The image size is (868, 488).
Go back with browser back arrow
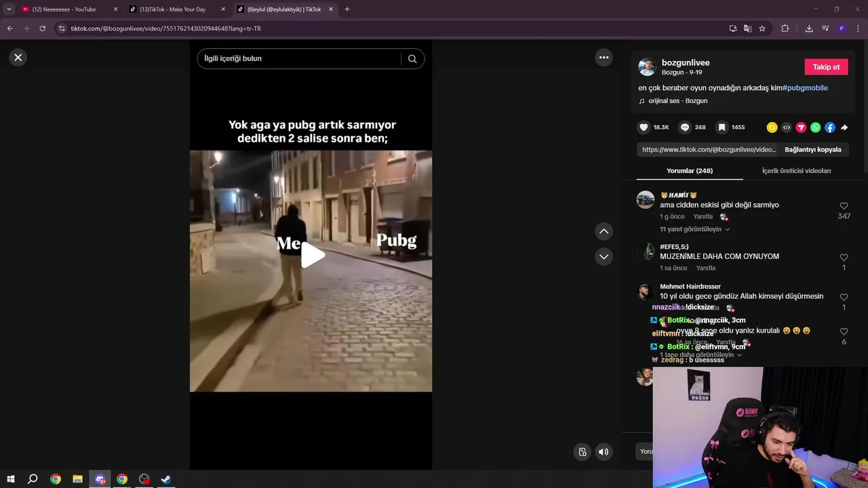tap(9, 28)
